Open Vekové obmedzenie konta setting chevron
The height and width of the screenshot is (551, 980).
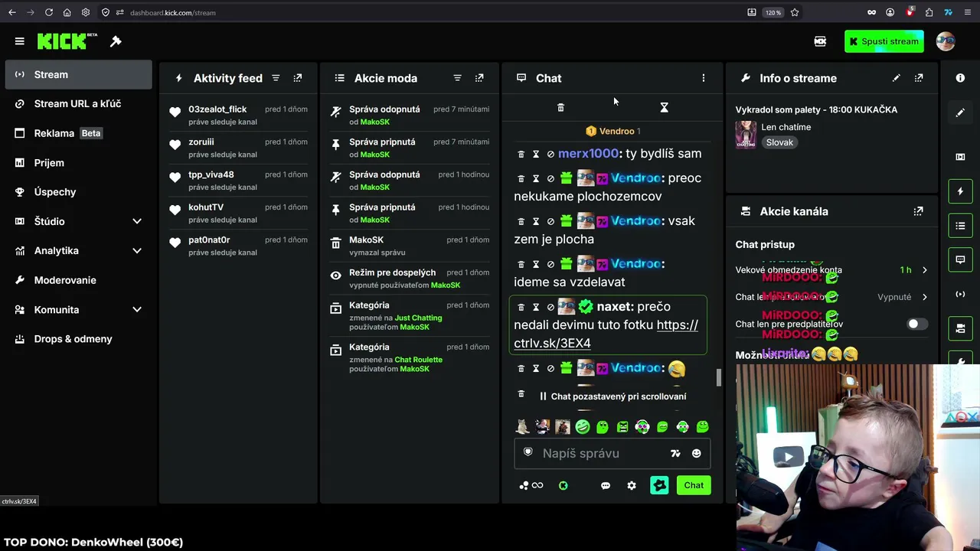(x=924, y=270)
